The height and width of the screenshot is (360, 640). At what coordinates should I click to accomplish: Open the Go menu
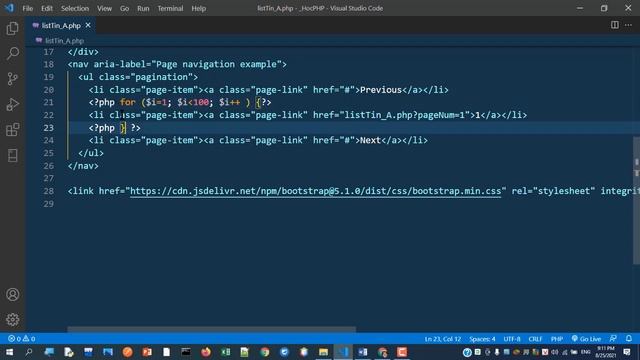pyautogui.click(x=124, y=8)
